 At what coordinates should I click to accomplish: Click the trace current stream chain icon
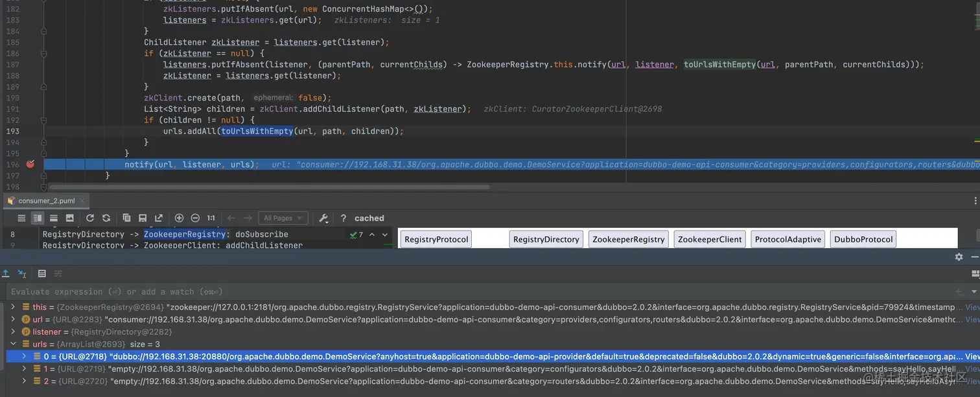(x=58, y=273)
